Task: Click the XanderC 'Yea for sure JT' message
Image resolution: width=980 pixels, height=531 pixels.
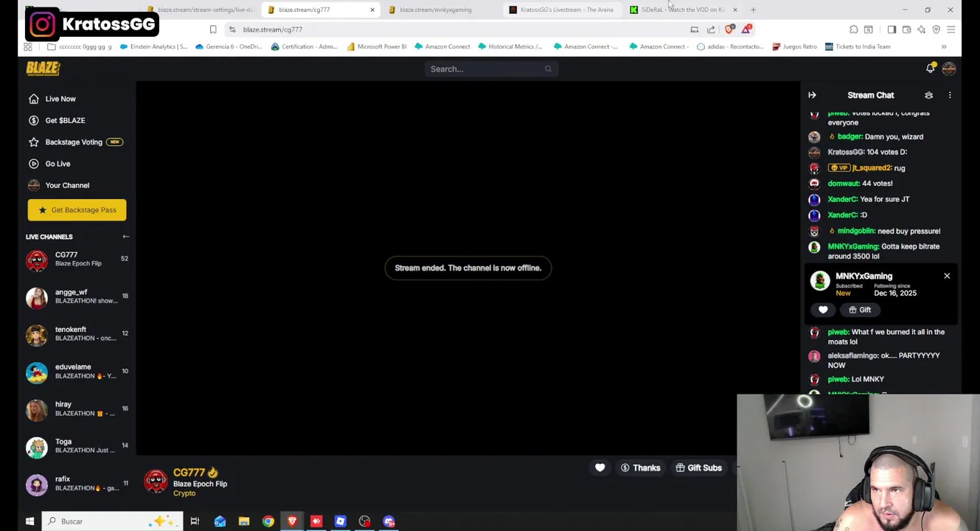Action: point(869,199)
